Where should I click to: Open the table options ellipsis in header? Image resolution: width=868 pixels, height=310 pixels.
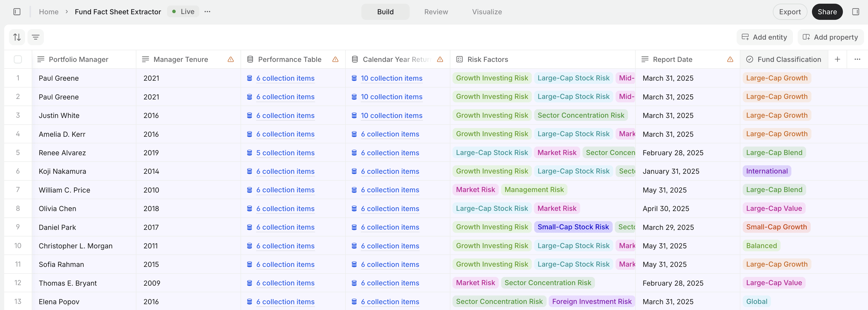pos(857,59)
